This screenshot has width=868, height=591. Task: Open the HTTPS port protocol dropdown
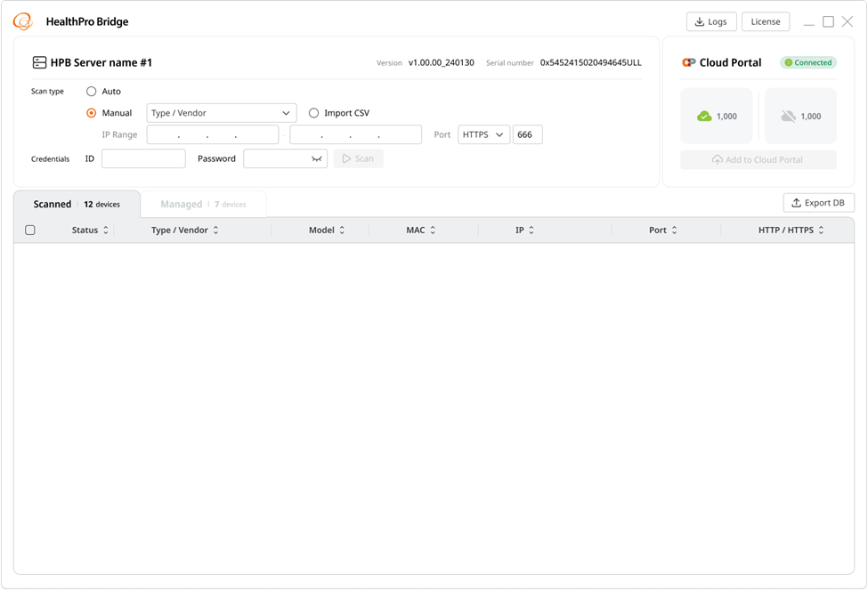483,134
